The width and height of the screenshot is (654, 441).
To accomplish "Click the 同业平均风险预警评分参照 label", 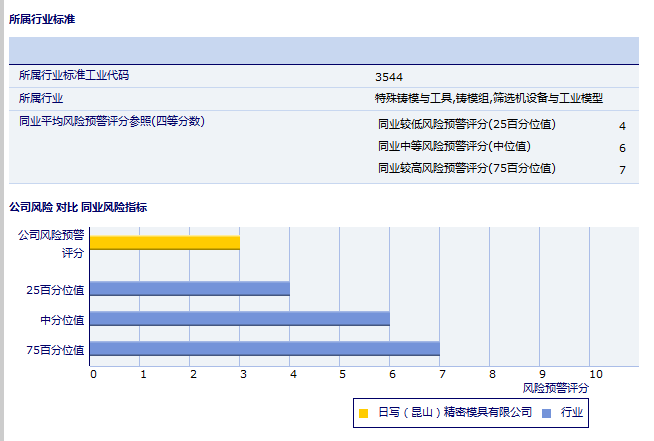I will 112,121.
